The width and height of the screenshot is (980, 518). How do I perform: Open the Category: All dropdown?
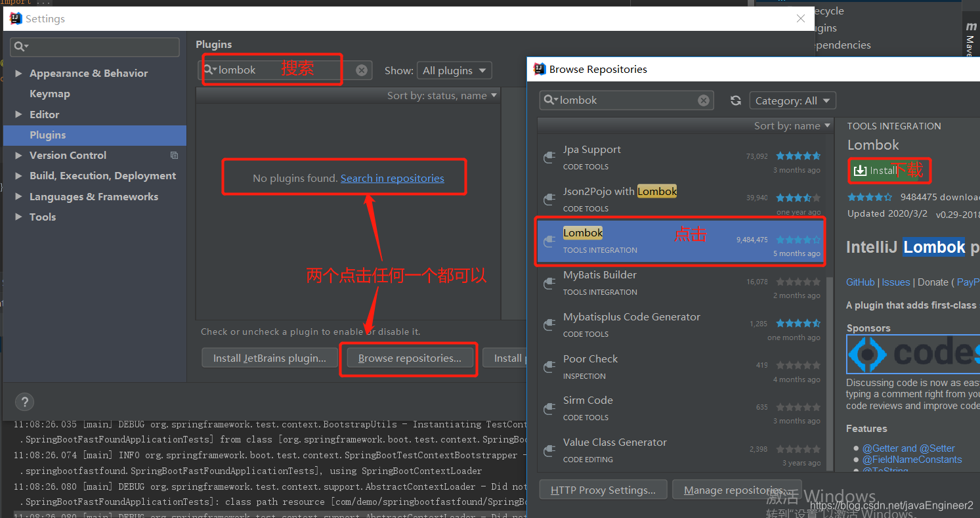coord(792,100)
